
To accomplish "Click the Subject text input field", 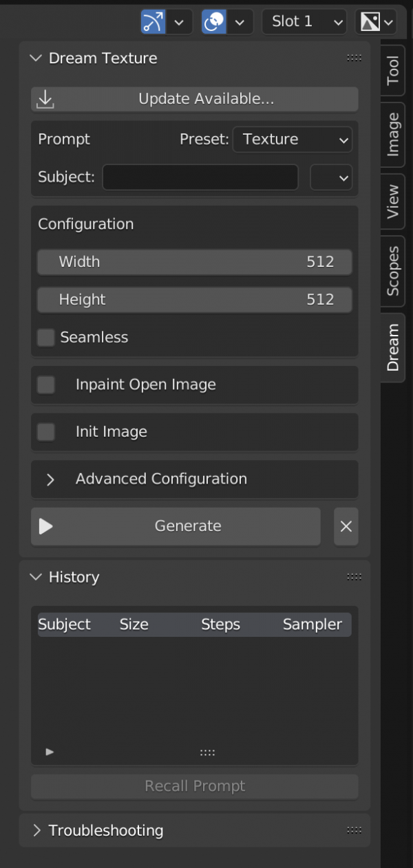I will point(200,177).
